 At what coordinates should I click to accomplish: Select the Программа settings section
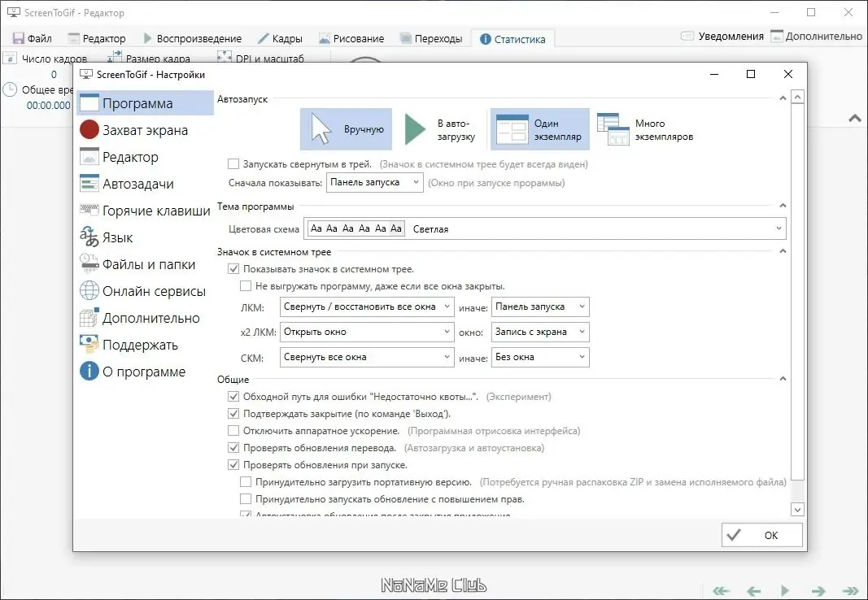tap(145, 103)
